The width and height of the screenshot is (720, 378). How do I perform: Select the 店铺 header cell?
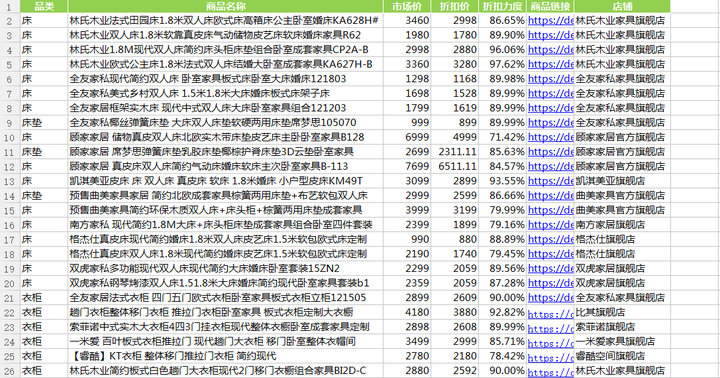[622, 6]
